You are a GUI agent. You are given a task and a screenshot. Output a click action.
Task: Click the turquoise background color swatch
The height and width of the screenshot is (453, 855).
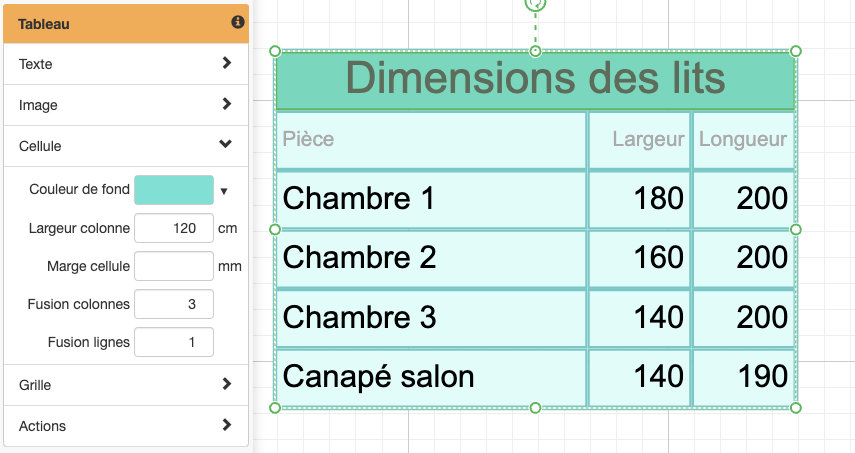(x=174, y=190)
